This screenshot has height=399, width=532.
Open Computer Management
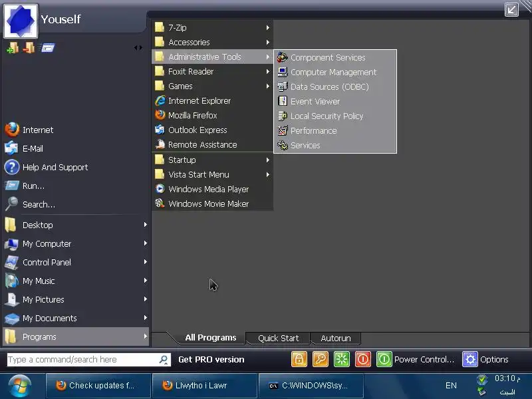(x=335, y=72)
